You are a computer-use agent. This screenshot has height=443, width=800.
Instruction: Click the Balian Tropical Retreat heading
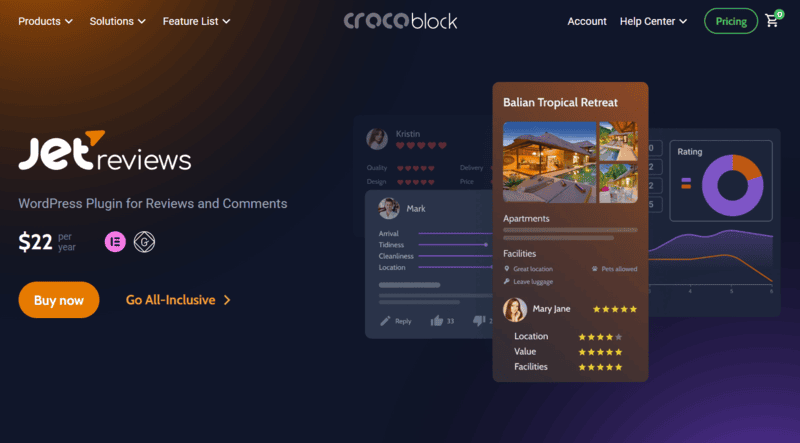(x=560, y=103)
